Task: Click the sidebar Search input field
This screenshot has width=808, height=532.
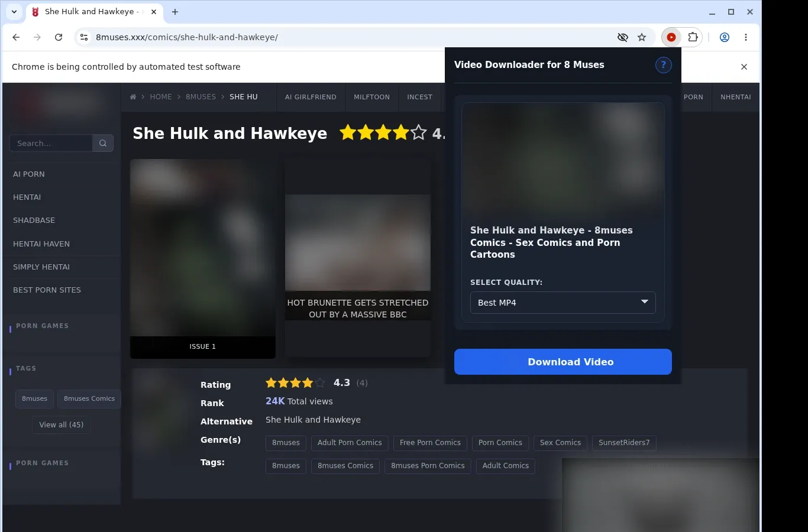Action: [51, 143]
